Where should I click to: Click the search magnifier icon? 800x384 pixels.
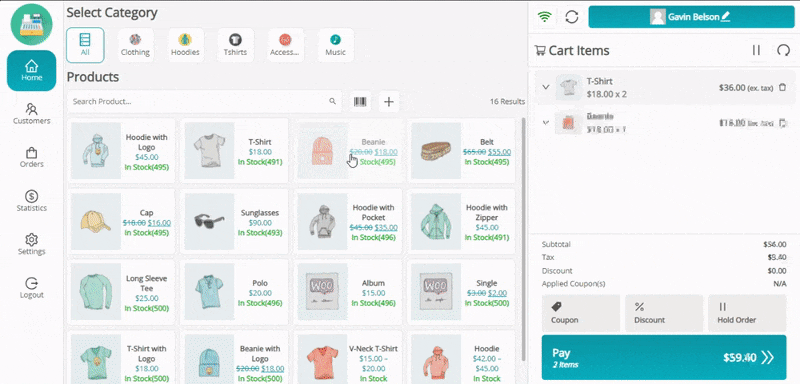[333, 101]
